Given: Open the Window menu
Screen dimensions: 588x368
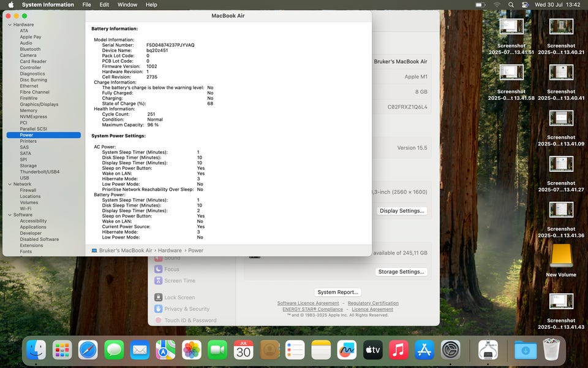Looking at the screenshot, I should pos(127,4).
